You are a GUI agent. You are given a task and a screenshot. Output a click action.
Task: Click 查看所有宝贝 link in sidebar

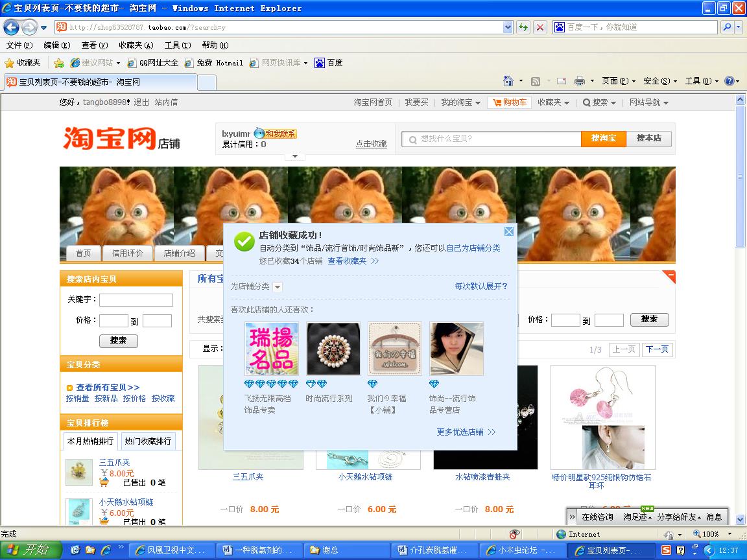[x=108, y=388]
